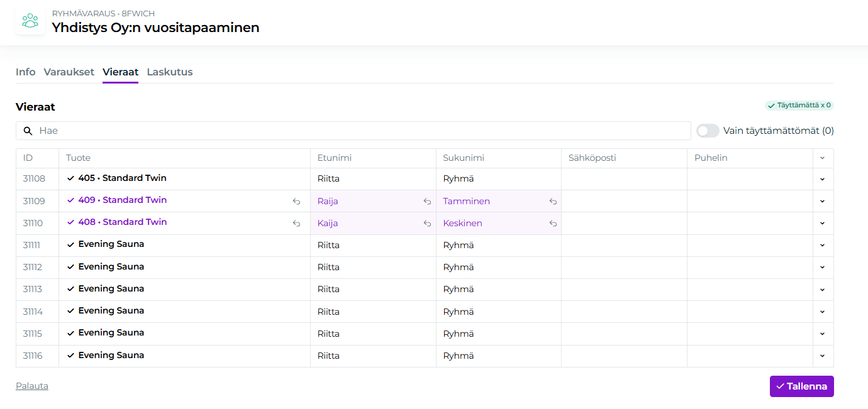The image size is (868, 409).
Task: Click the search magnifier icon
Action: [x=28, y=131]
